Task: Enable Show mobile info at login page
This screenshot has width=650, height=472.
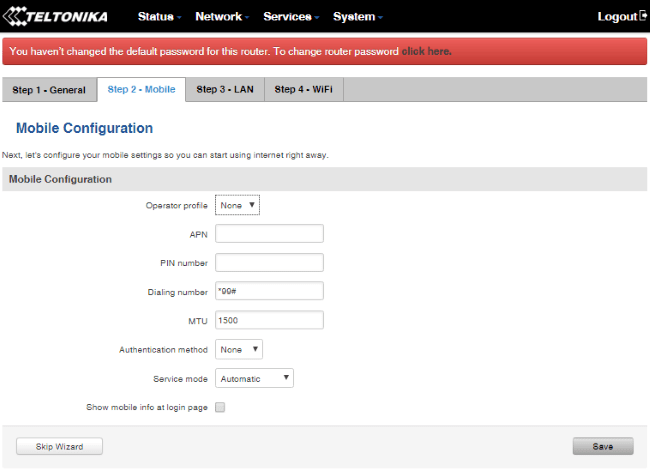Action: tap(220, 408)
